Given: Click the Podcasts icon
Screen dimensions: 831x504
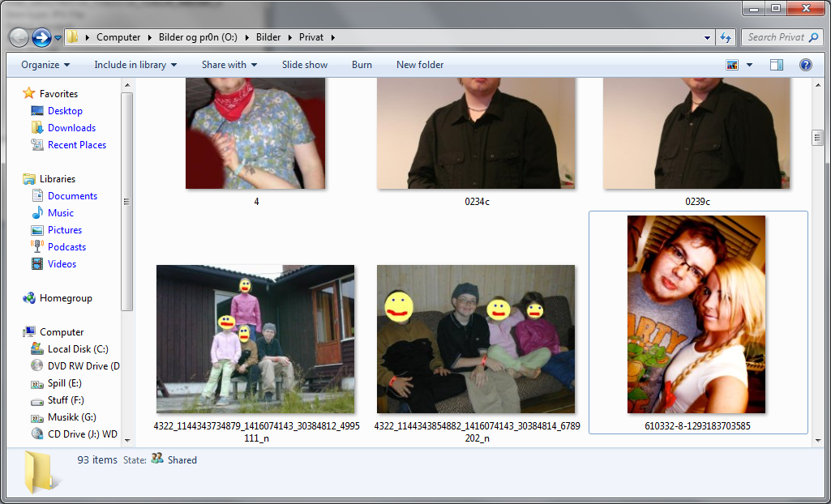Looking at the screenshot, I should click(37, 246).
